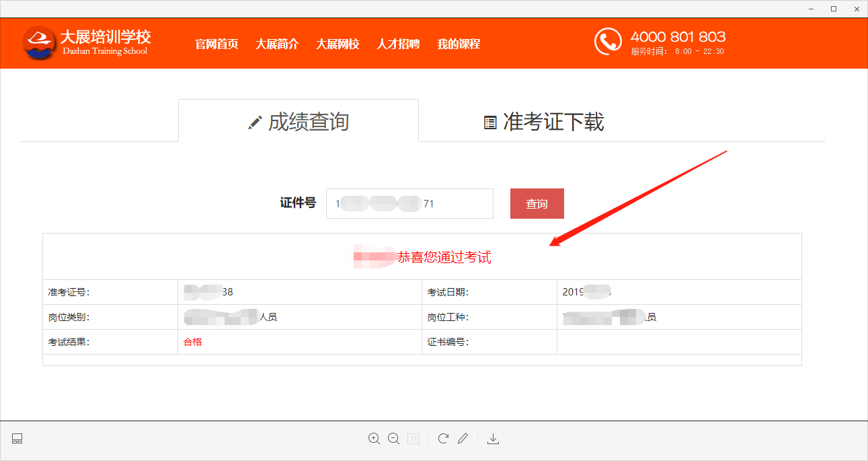Focus the 证件号 input field
Viewport: 868px width, 461px height.
coord(409,203)
